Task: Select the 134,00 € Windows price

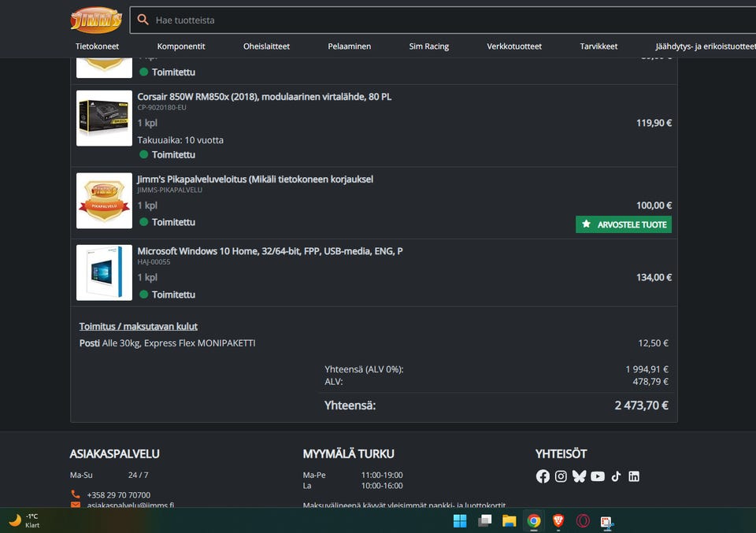Action: point(654,277)
